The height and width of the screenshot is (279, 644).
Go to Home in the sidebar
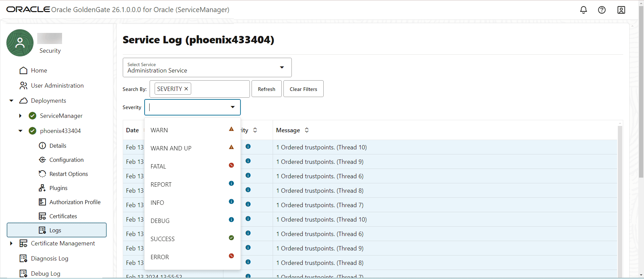tap(39, 71)
